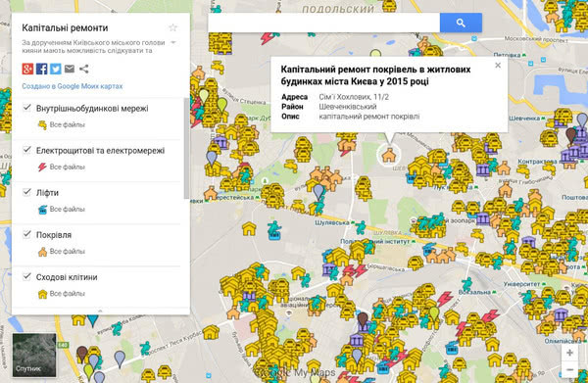Open Создано в Google Моих картах link

tap(72, 86)
